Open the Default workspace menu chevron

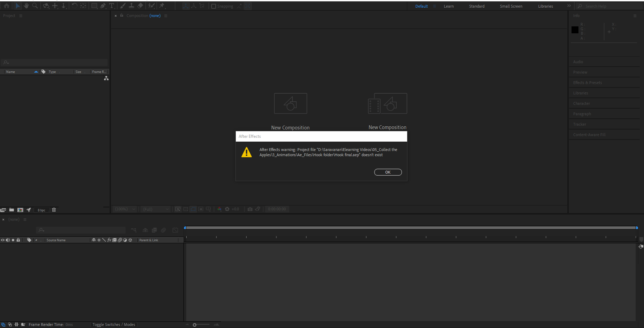tap(434, 6)
